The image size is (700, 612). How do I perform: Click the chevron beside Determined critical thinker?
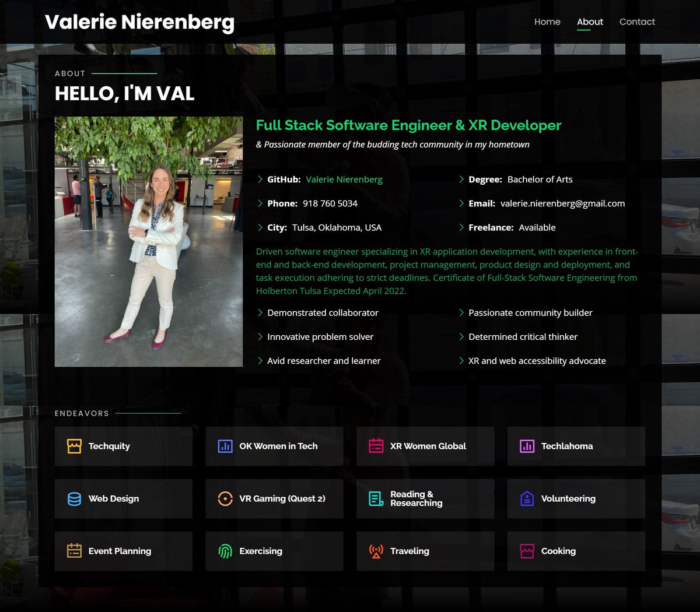461,337
